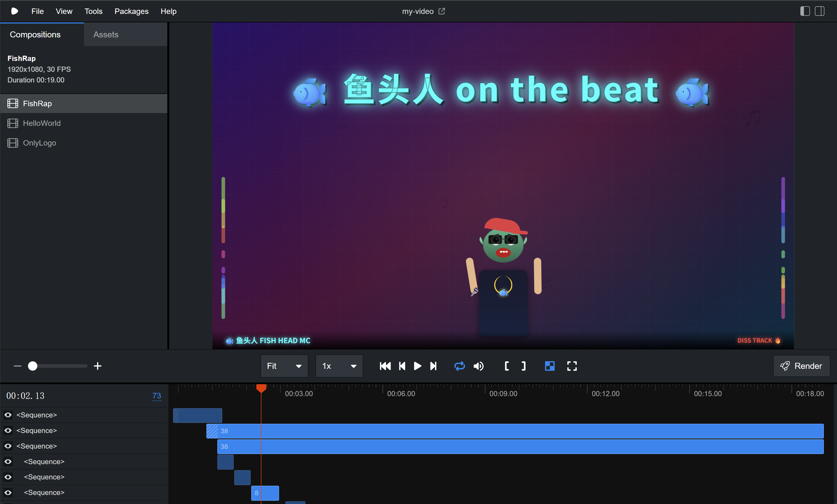The width and height of the screenshot is (837, 504).
Task: Toggle loop playback
Action: (459, 366)
